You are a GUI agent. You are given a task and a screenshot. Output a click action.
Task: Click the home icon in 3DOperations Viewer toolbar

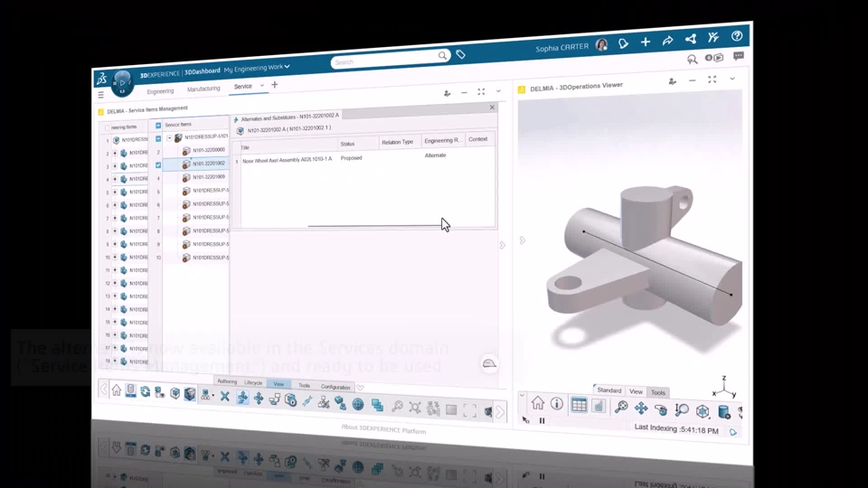(x=537, y=403)
